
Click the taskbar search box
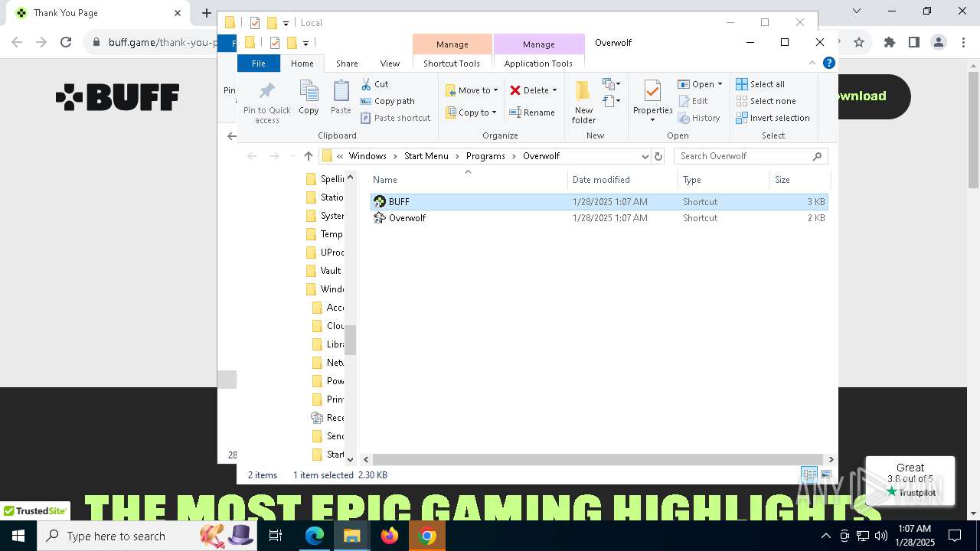148,536
